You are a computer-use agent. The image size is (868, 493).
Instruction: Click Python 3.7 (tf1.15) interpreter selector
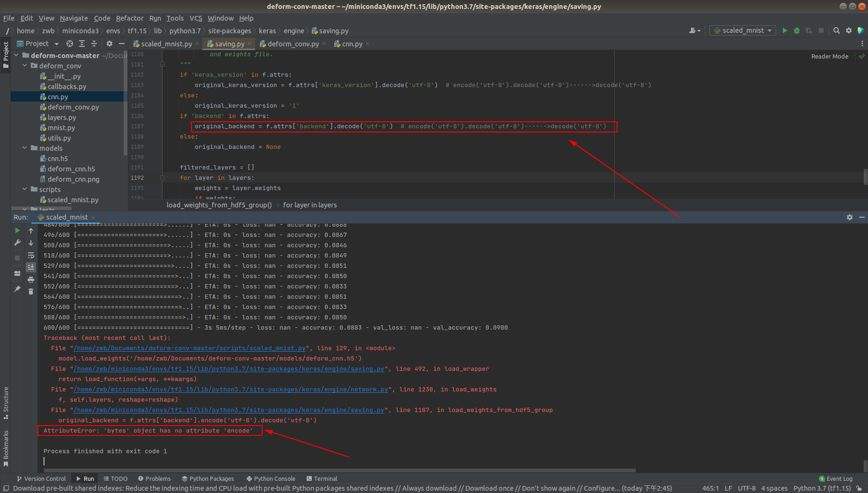822,488
